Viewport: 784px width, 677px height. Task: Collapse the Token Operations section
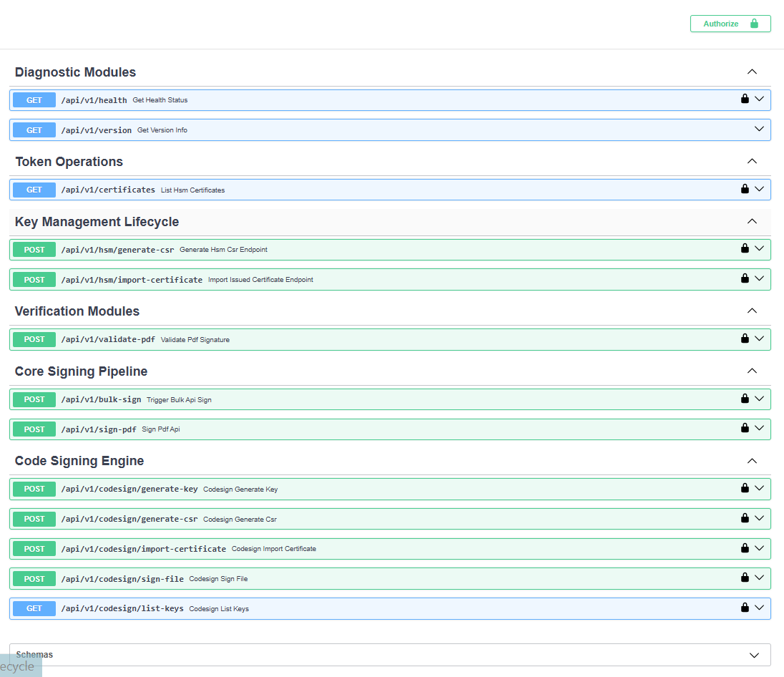click(752, 161)
